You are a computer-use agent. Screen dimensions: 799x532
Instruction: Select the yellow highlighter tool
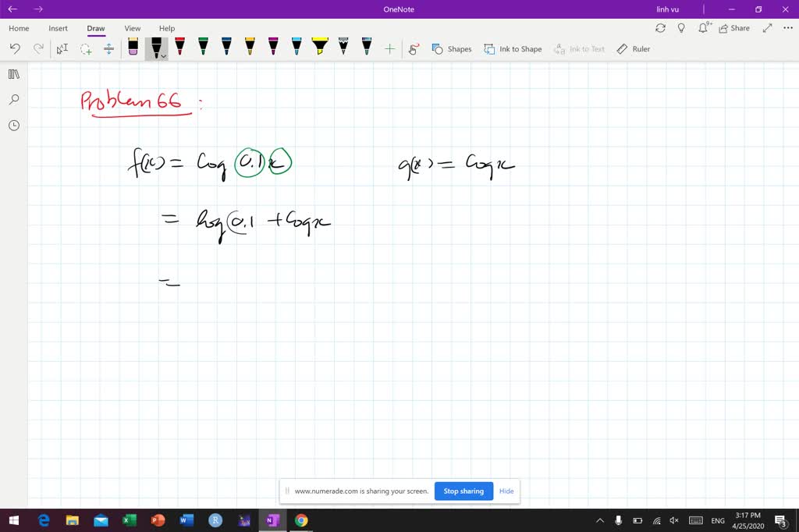319,48
